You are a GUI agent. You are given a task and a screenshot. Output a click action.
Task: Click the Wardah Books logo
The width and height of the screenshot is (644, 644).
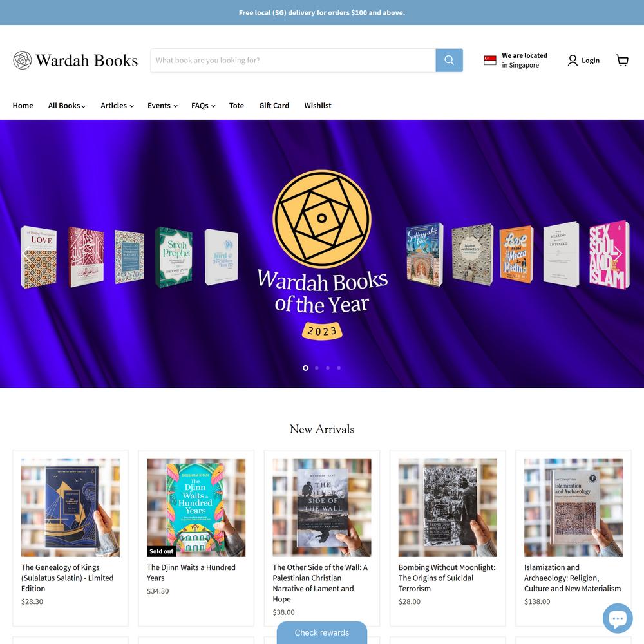pos(75,61)
